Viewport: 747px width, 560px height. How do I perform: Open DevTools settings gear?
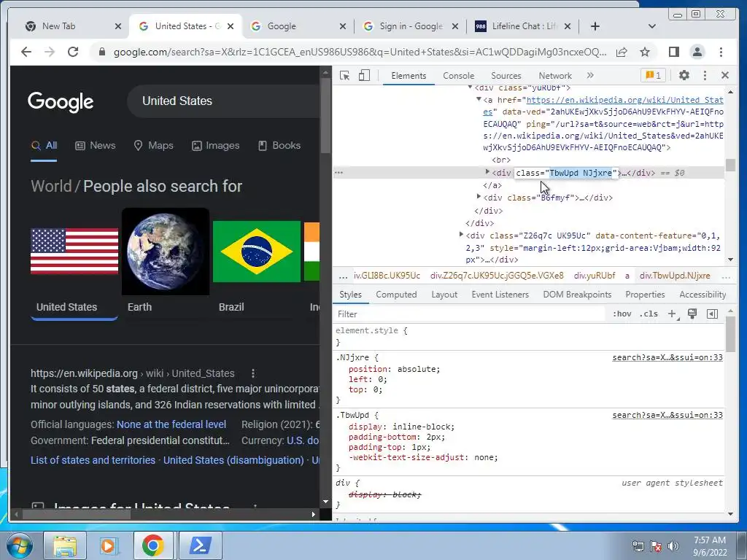pos(684,75)
